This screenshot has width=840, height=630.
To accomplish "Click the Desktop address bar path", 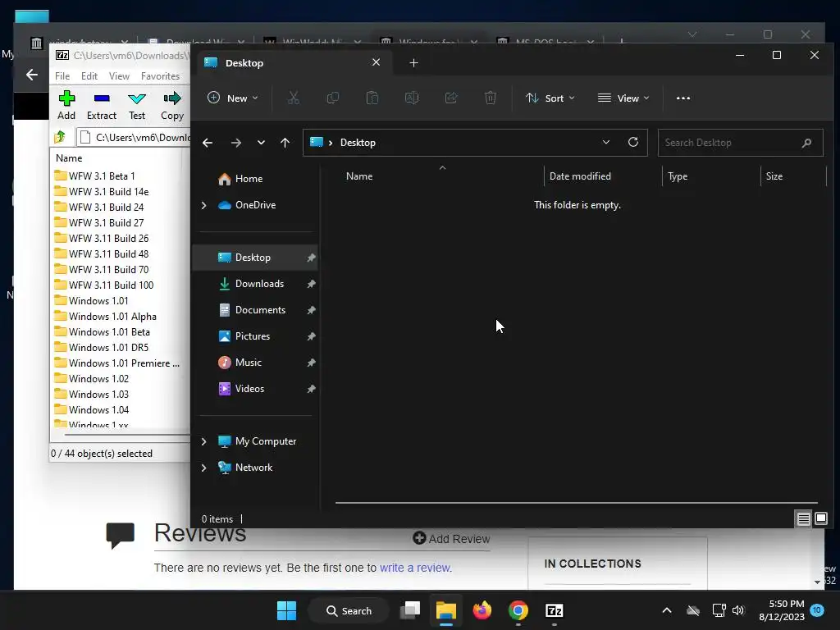I will pos(358,143).
